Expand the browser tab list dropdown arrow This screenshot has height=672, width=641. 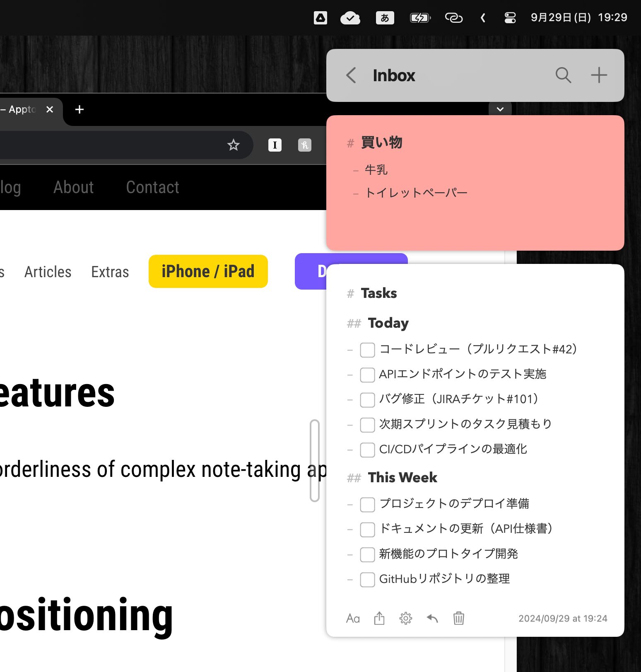tap(500, 109)
